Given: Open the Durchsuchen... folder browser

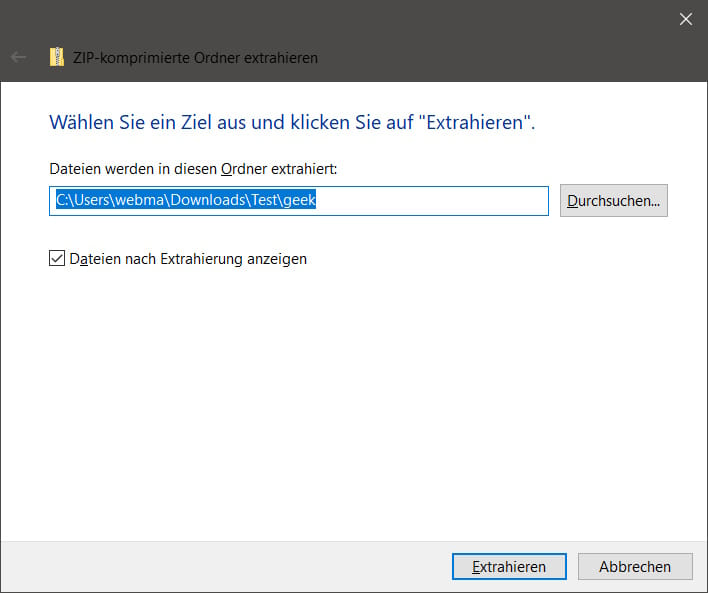Looking at the screenshot, I should [x=614, y=201].
